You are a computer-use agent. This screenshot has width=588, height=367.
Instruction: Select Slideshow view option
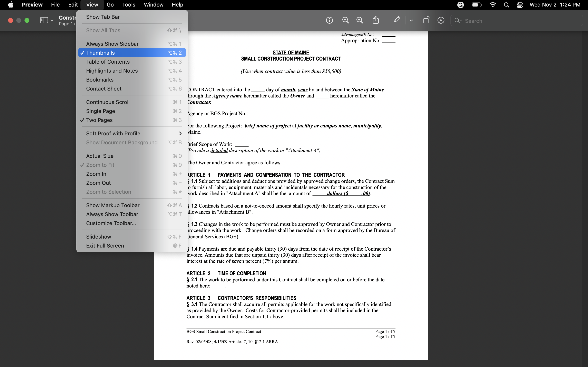[x=98, y=236]
